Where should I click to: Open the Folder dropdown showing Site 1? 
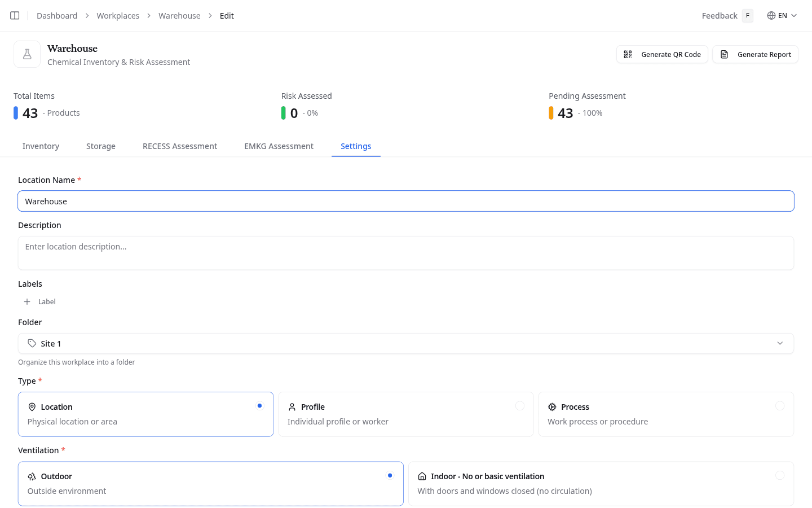tap(405, 343)
